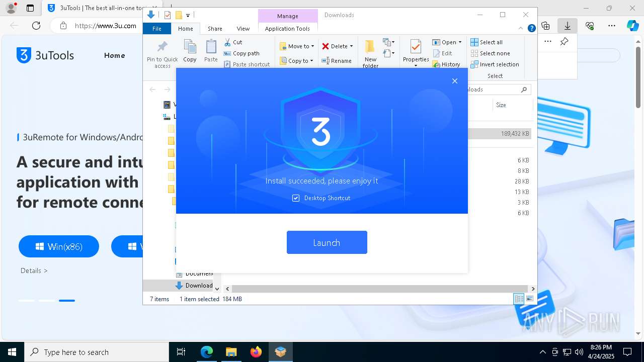Switch to the View ribbon tab
644x362 pixels.
(x=243, y=29)
